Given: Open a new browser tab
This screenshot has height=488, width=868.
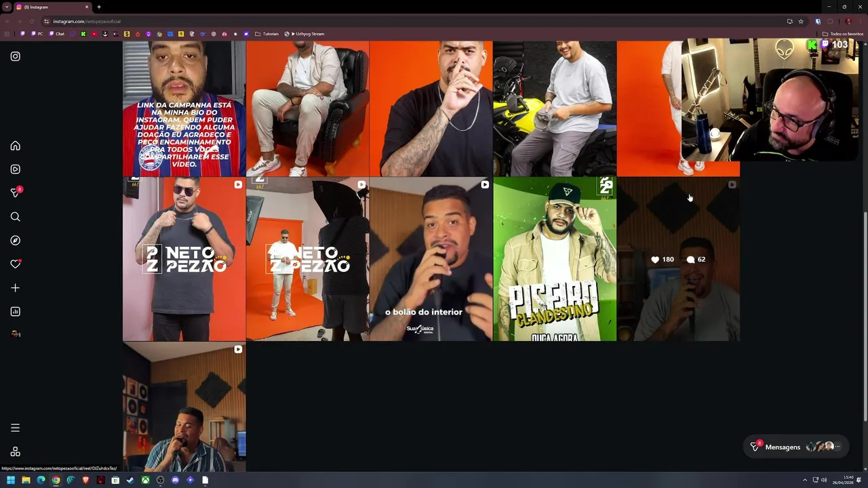Looking at the screenshot, I should (x=99, y=7).
